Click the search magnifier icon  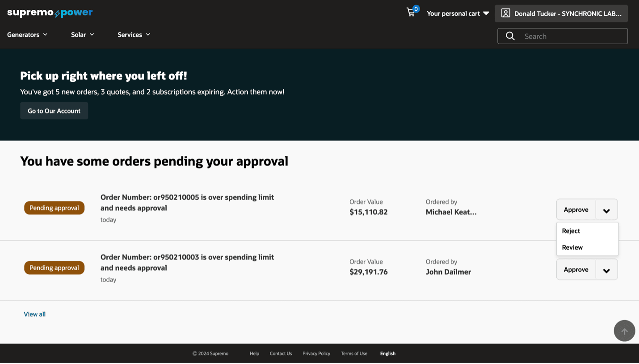pyautogui.click(x=510, y=36)
